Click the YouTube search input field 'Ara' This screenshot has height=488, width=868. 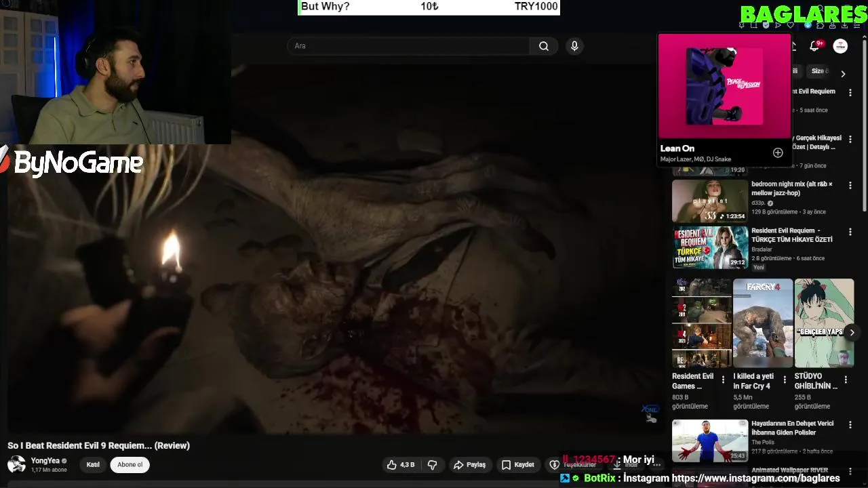pyautogui.click(x=408, y=46)
